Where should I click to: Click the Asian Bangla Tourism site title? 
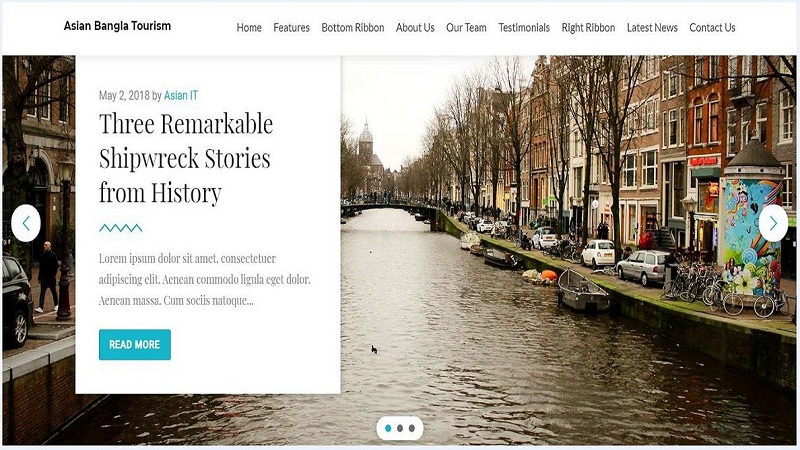click(117, 26)
